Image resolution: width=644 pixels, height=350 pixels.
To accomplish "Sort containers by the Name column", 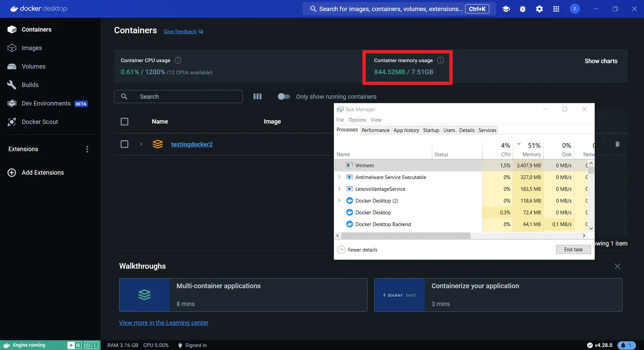I will (x=160, y=122).
